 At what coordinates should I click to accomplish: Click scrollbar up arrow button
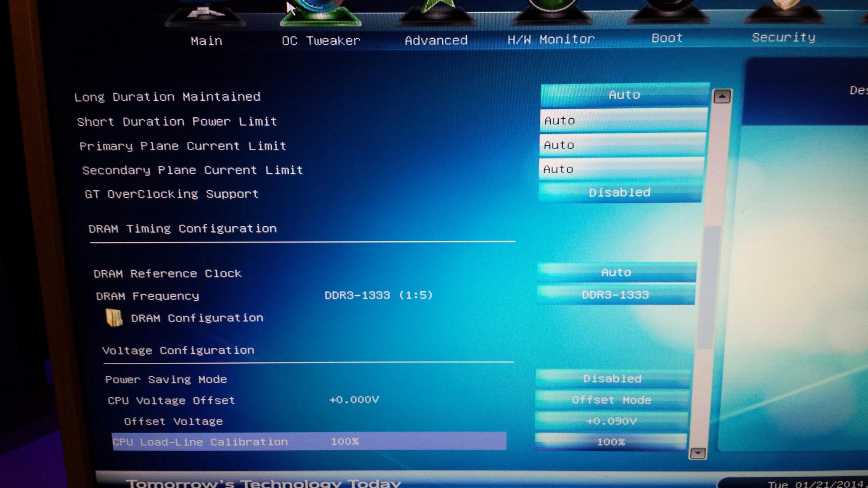point(722,97)
